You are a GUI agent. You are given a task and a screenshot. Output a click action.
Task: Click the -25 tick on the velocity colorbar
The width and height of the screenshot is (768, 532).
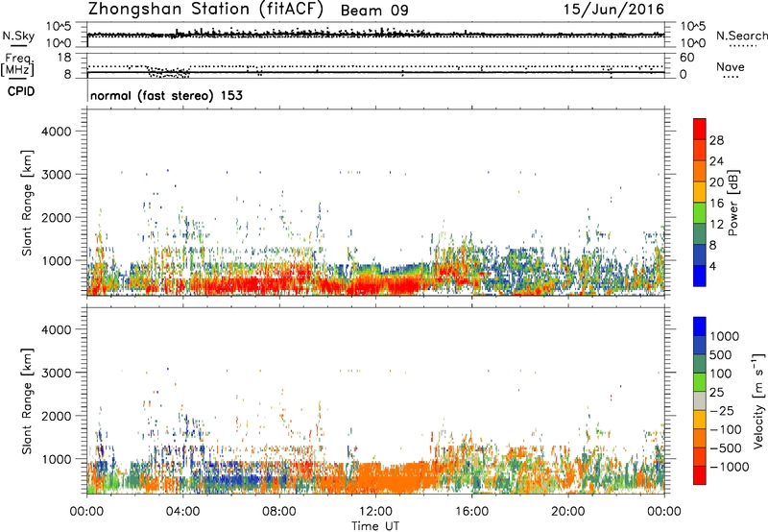pyautogui.click(x=722, y=410)
